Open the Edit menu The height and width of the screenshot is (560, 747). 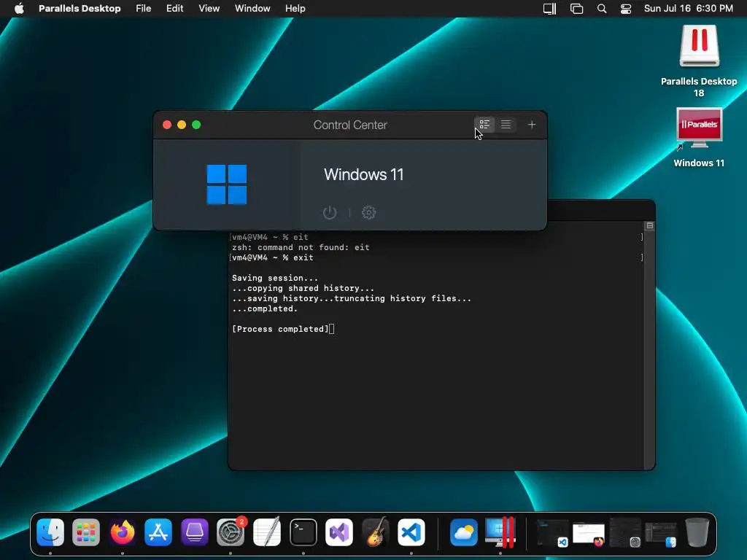click(175, 9)
